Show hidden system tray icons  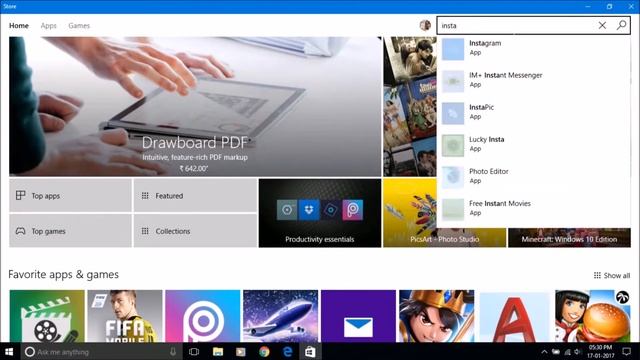544,351
